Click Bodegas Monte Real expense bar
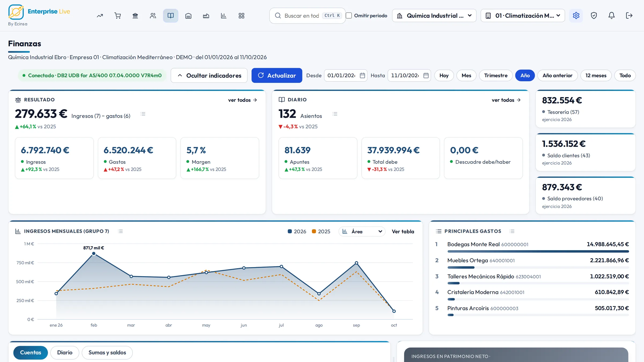Viewport: 644px width, 362px height. [x=538, y=251]
